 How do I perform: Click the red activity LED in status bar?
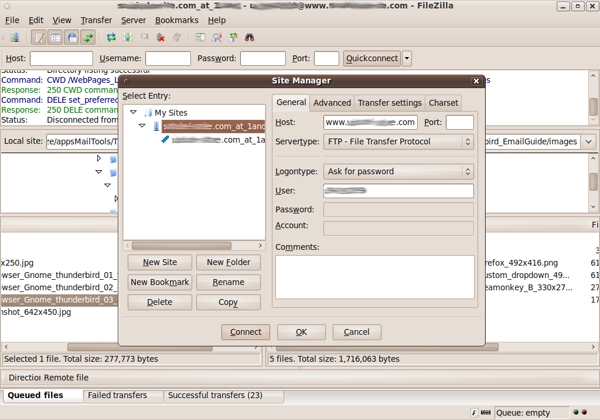click(x=584, y=412)
